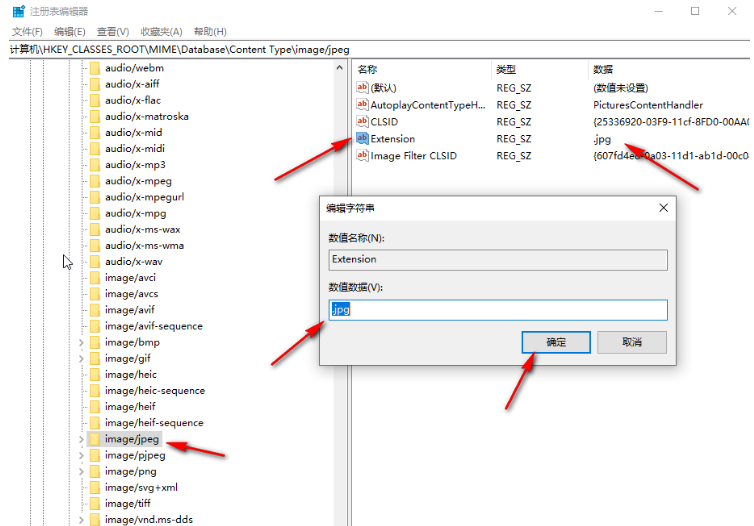The height and width of the screenshot is (526, 754).
Task: Select the audio/x-flac folder icon
Action: point(95,100)
